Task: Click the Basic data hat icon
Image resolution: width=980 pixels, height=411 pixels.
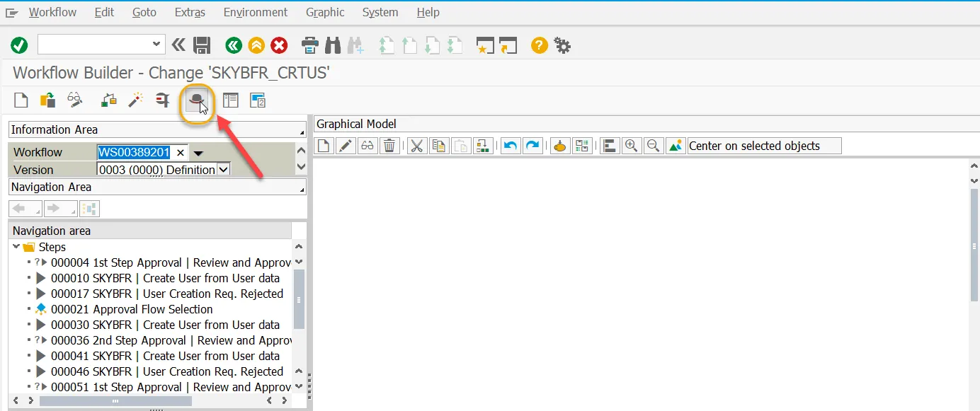Action: [x=198, y=101]
